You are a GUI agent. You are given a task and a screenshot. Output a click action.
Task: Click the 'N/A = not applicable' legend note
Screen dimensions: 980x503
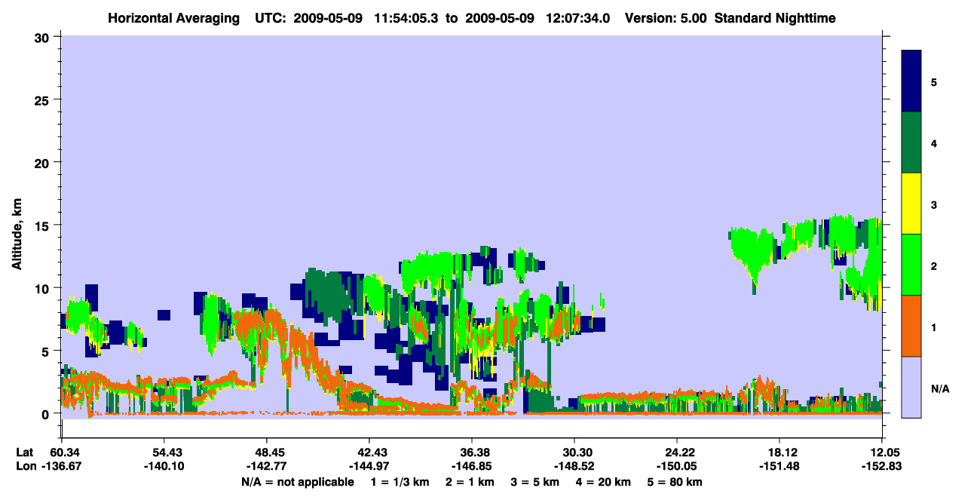(x=297, y=482)
